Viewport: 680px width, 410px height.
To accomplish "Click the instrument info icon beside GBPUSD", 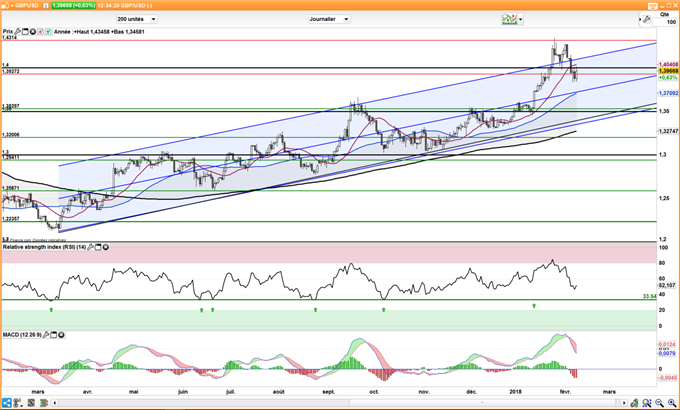I will [x=46, y=6].
